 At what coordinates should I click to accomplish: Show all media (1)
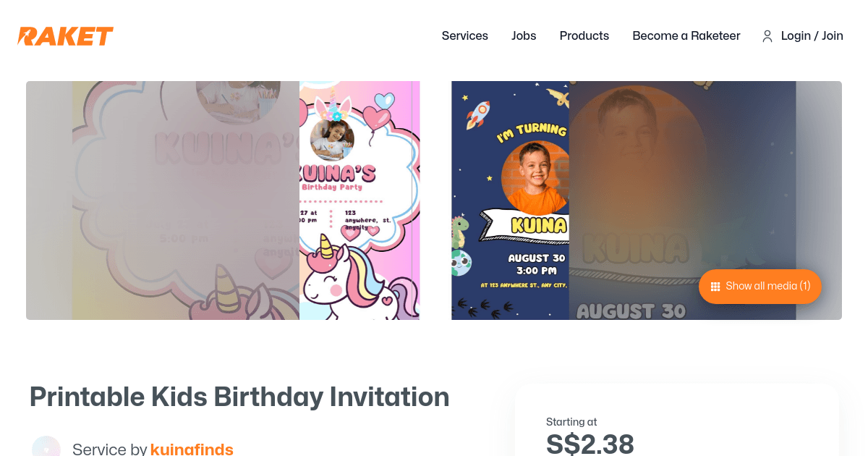click(760, 287)
